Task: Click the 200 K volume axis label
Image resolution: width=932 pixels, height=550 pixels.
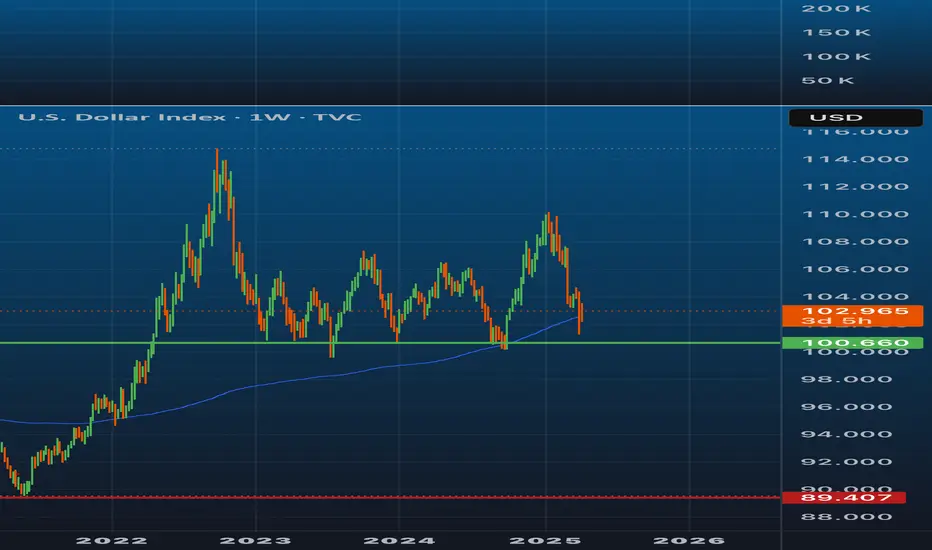Action: (x=836, y=8)
